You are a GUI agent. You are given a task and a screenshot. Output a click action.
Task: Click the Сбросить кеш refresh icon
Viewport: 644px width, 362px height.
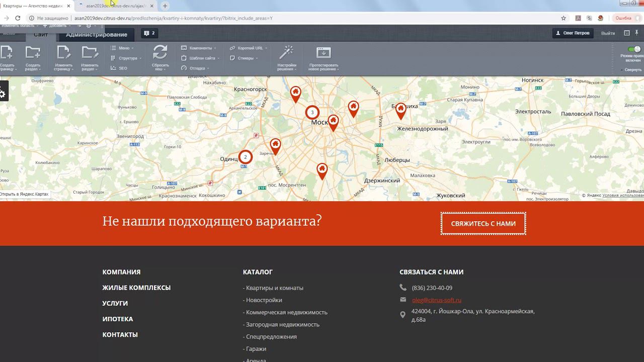pos(160,52)
